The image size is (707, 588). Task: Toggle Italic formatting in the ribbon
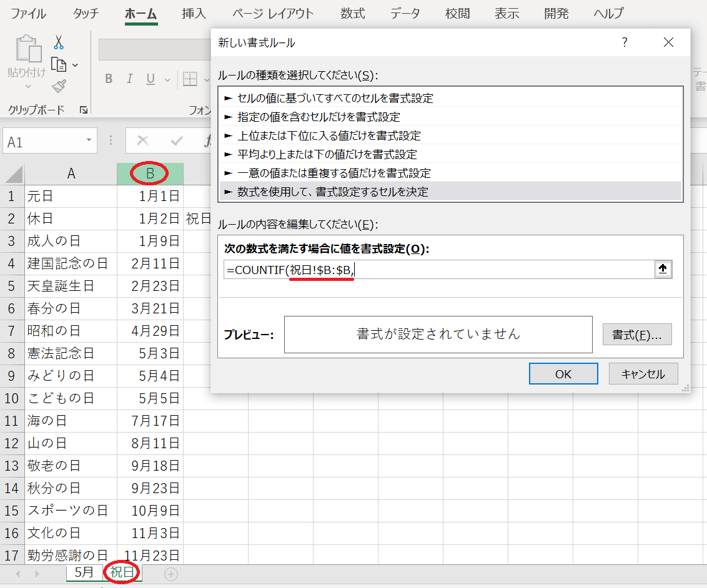point(130,79)
